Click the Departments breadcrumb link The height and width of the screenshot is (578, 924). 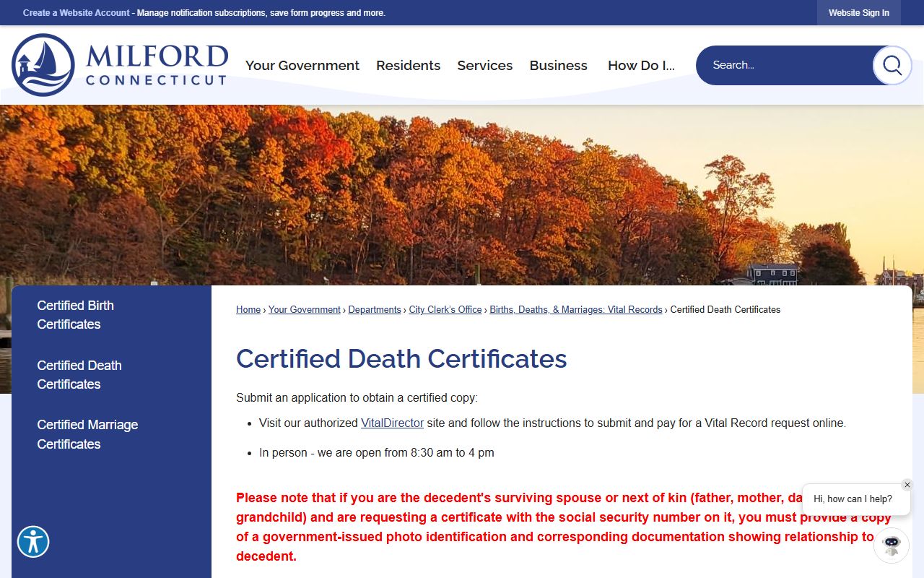(x=375, y=309)
